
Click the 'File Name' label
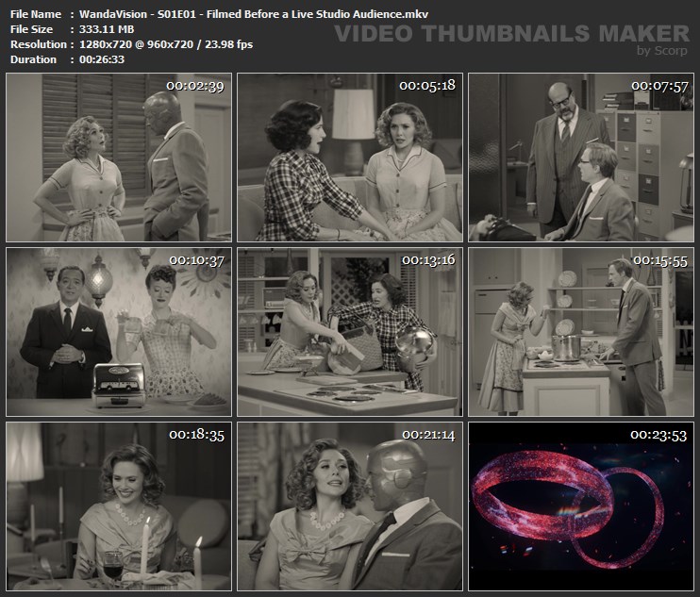tap(36, 14)
